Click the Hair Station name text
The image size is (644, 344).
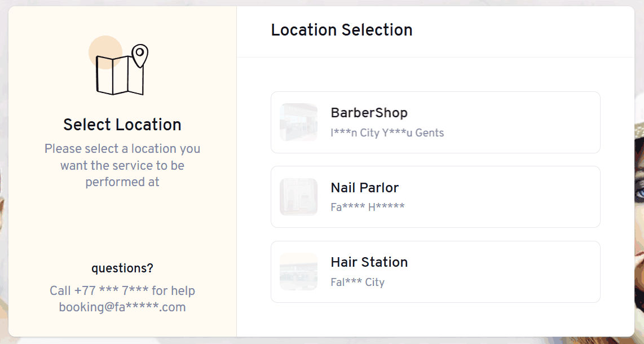coord(369,262)
